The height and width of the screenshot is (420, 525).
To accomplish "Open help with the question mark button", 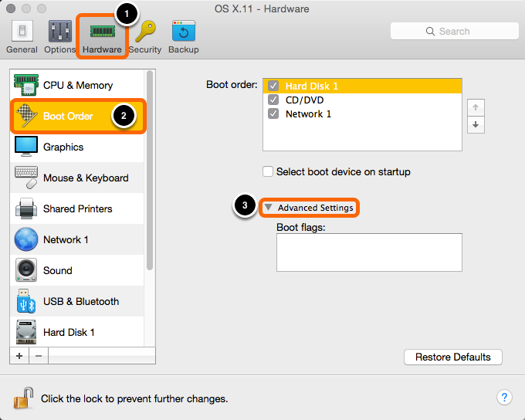I will (504, 398).
